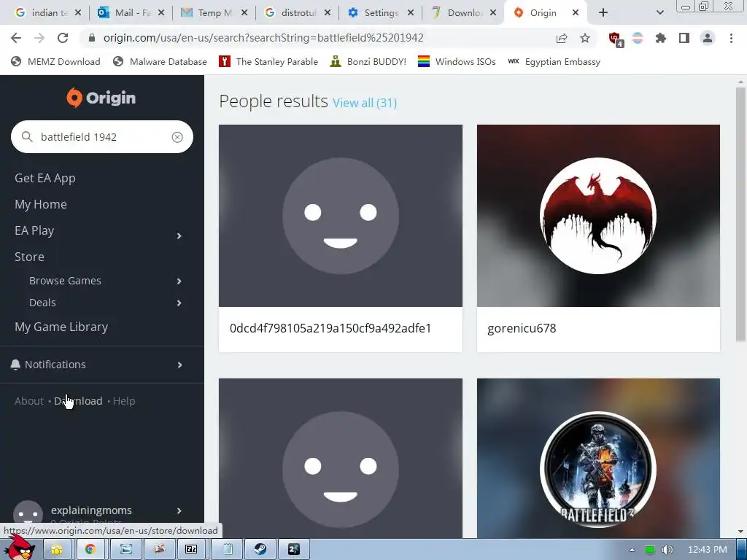747x560 pixels.
Task: Open the Store section
Action: tap(29, 257)
